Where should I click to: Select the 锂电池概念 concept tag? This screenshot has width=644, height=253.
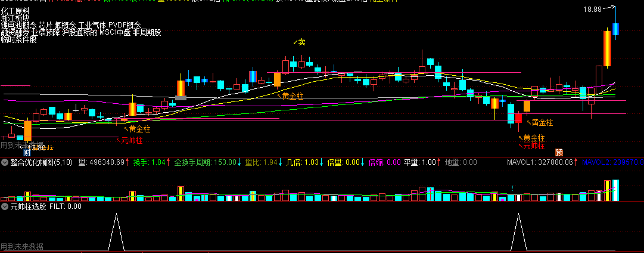point(19,26)
